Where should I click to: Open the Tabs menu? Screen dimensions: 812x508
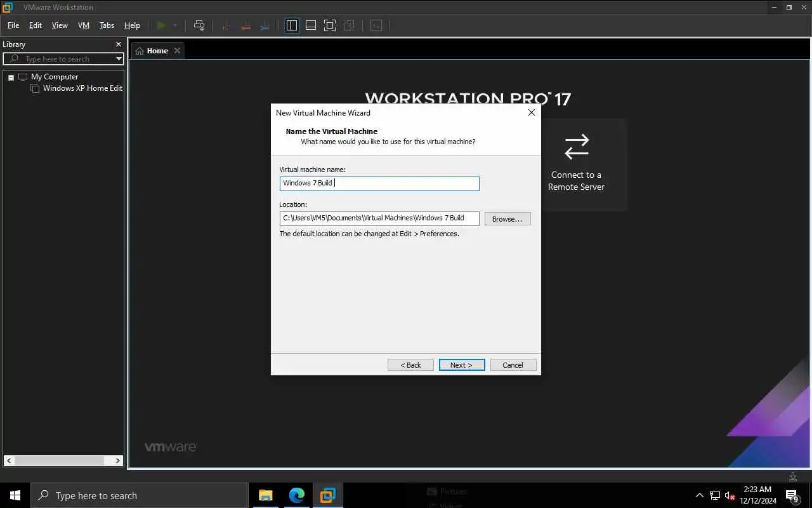[x=107, y=25]
